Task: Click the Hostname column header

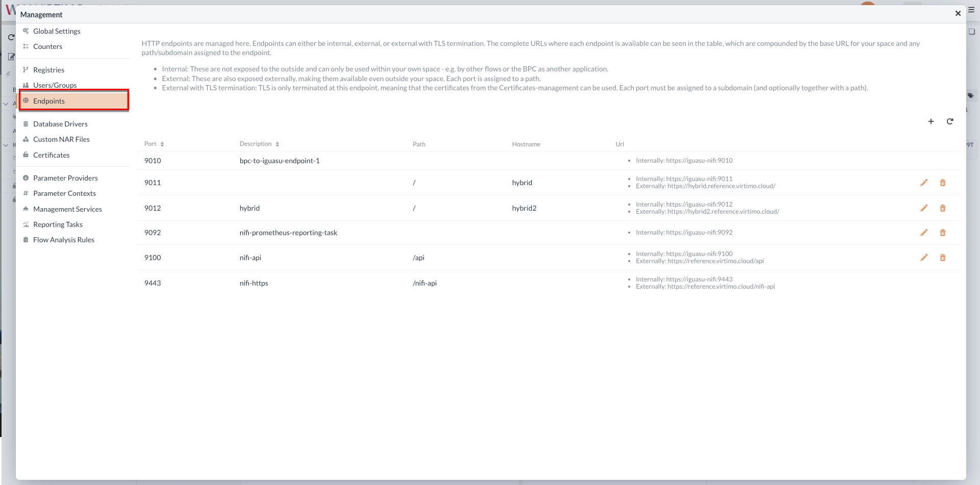Action: 526,144
